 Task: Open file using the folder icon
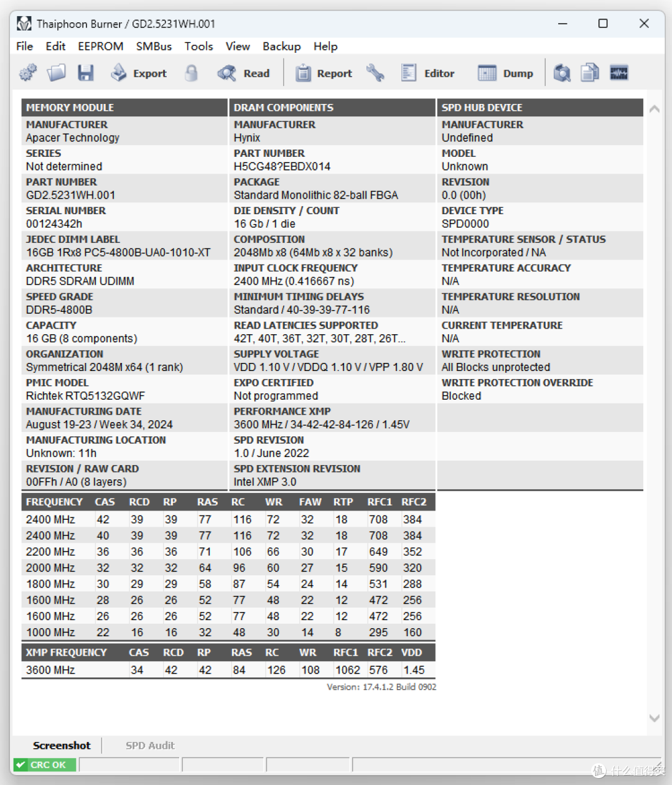coord(57,73)
